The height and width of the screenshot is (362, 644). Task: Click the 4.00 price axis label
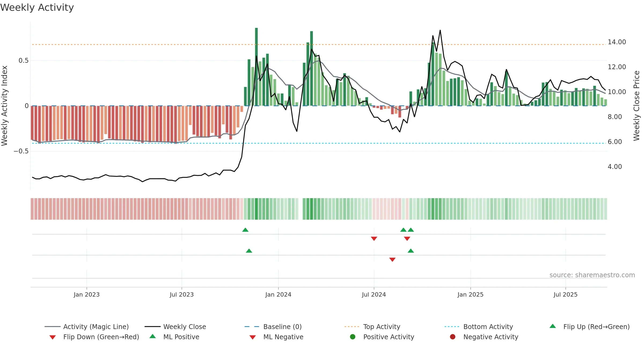click(615, 167)
